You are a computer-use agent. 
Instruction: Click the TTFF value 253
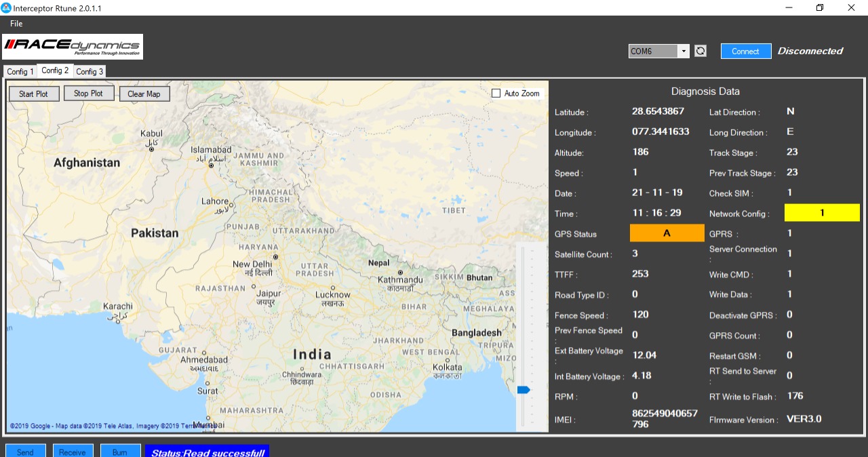[640, 274]
